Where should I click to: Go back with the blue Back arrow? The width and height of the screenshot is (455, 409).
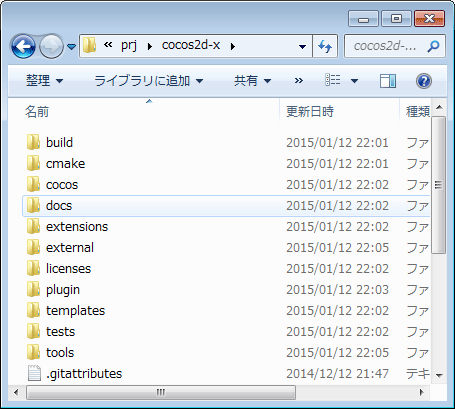[x=23, y=46]
